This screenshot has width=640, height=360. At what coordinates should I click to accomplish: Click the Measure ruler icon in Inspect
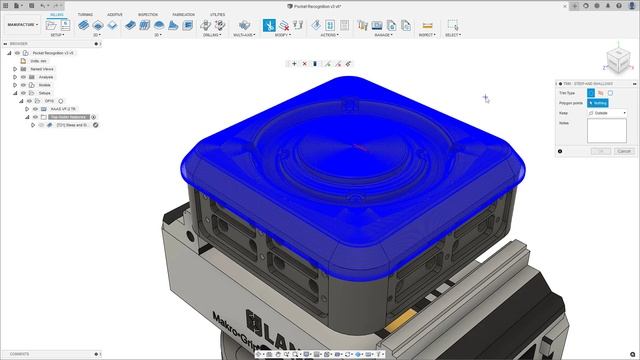427,25
